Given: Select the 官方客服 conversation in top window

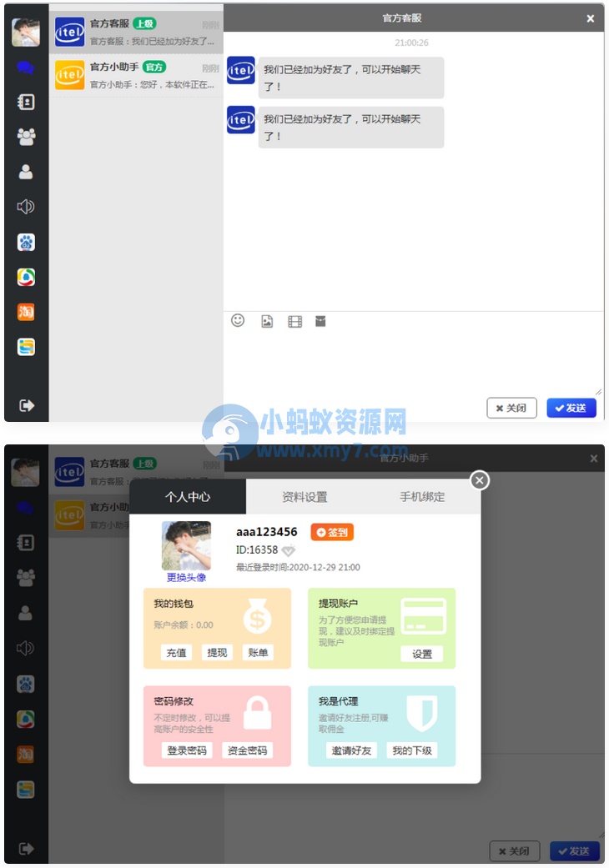Looking at the screenshot, I should pos(136,33).
